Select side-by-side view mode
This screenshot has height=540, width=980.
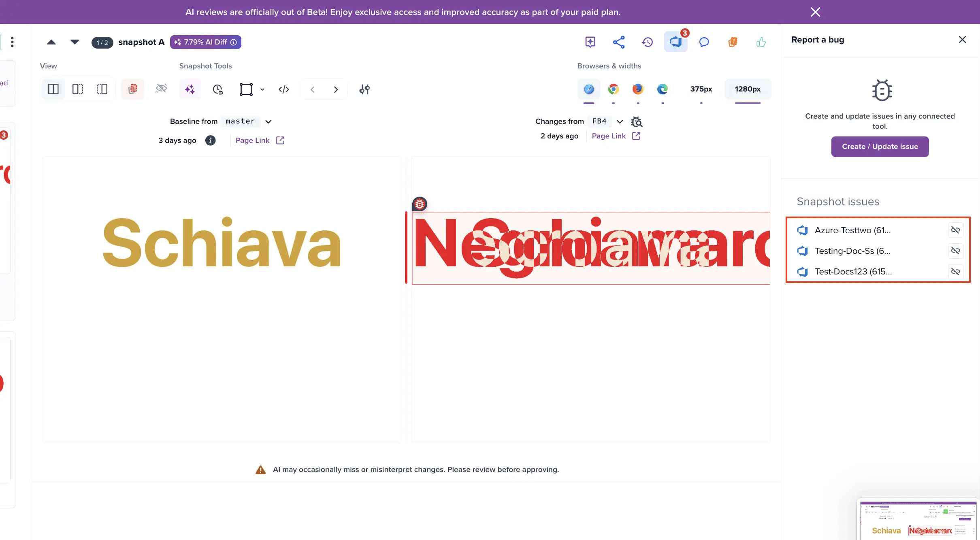53,89
